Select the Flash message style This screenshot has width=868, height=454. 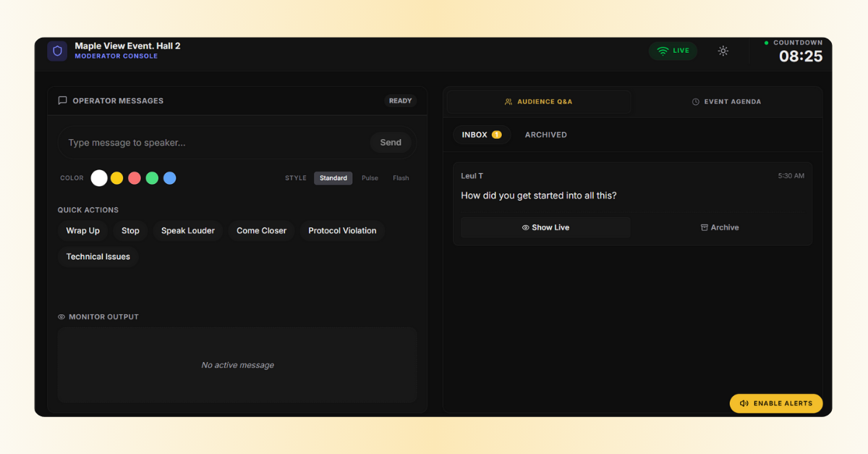click(401, 178)
